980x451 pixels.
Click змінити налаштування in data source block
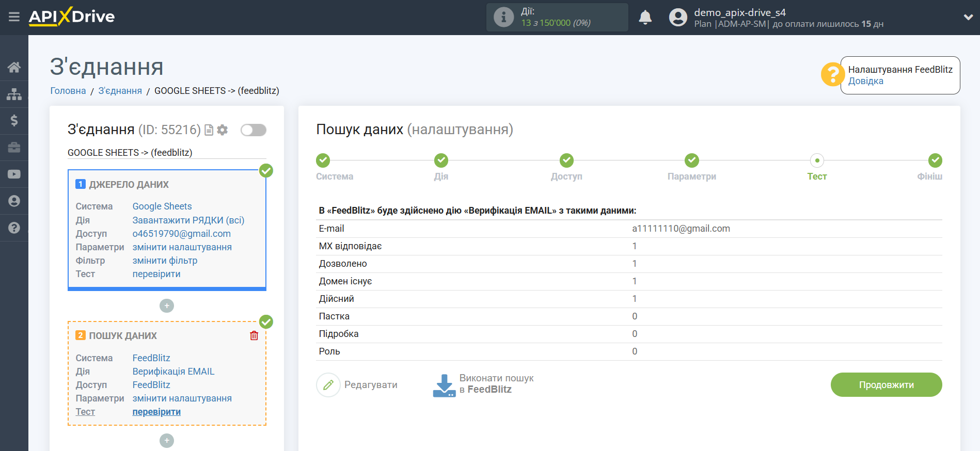coord(182,247)
